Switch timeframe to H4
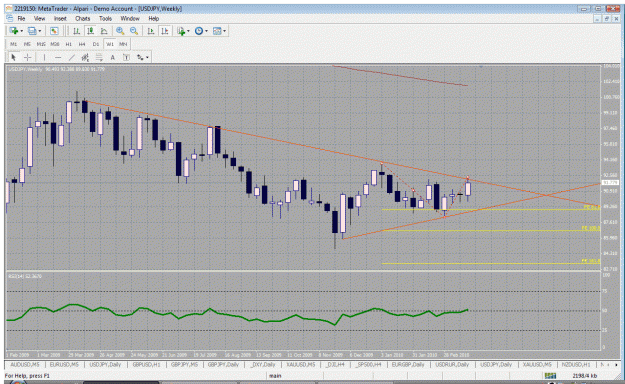The height and width of the screenshot is (384, 625). tap(82, 44)
